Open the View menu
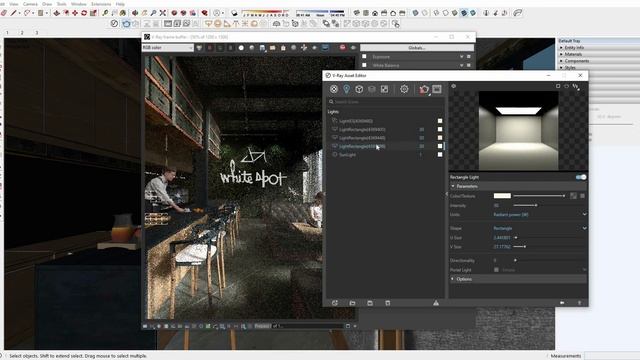This screenshot has width=640, height=360. click(x=13, y=4)
